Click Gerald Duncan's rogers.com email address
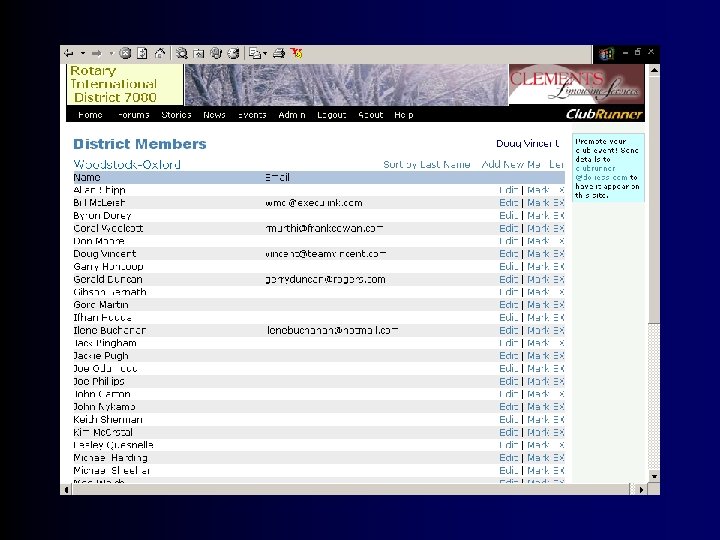The width and height of the screenshot is (720, 540). [x=325, y=280]
